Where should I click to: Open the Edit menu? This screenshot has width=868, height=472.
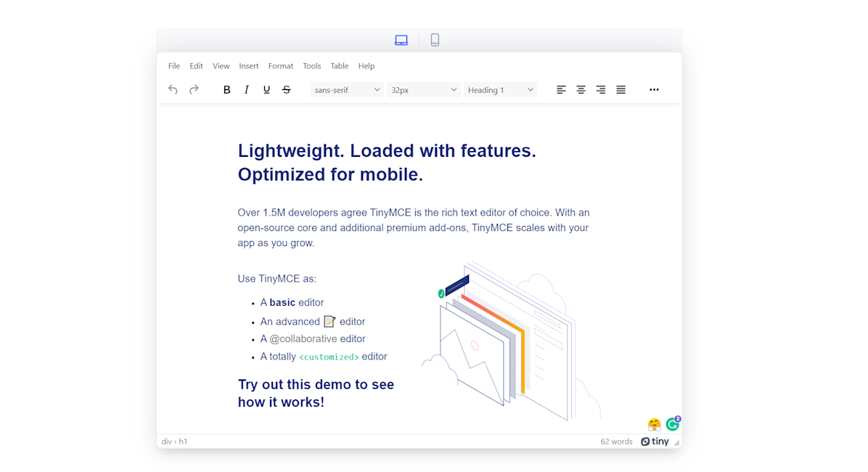pyautogui.click(x=196, y=66)
